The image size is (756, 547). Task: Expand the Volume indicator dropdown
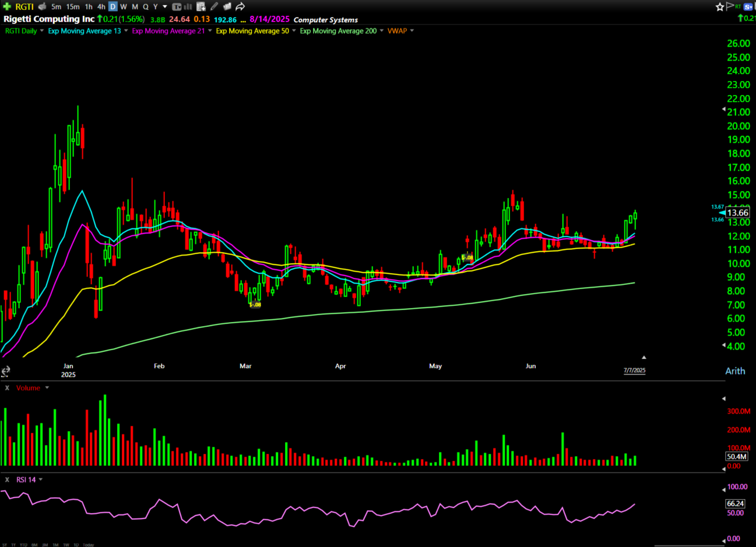coord(47,388)
